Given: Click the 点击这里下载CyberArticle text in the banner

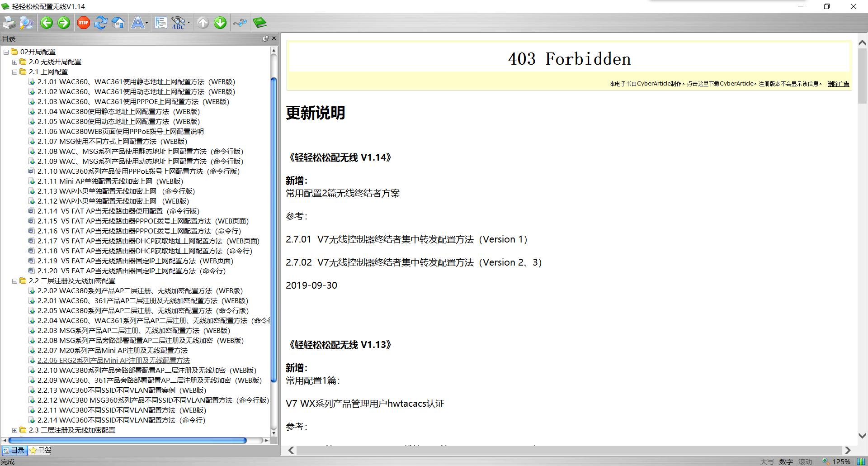Looking at the screenshot, I should click(721, 84).
